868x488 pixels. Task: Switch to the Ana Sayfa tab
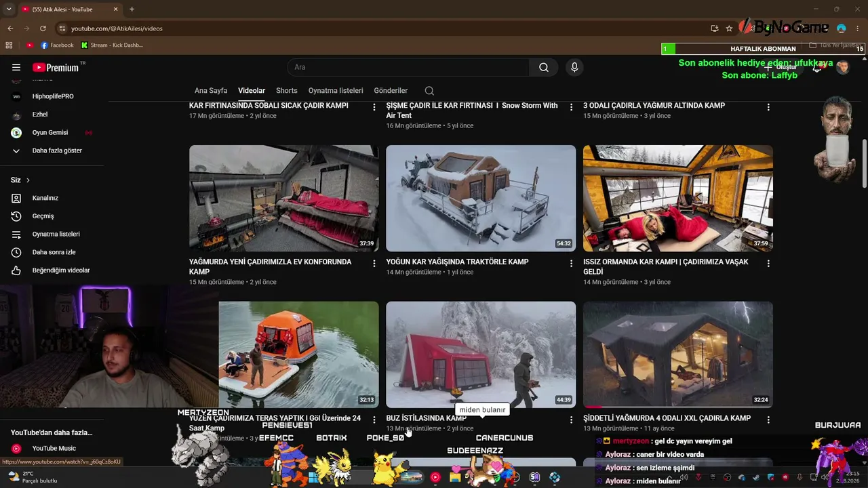click(x=211, y=91)
